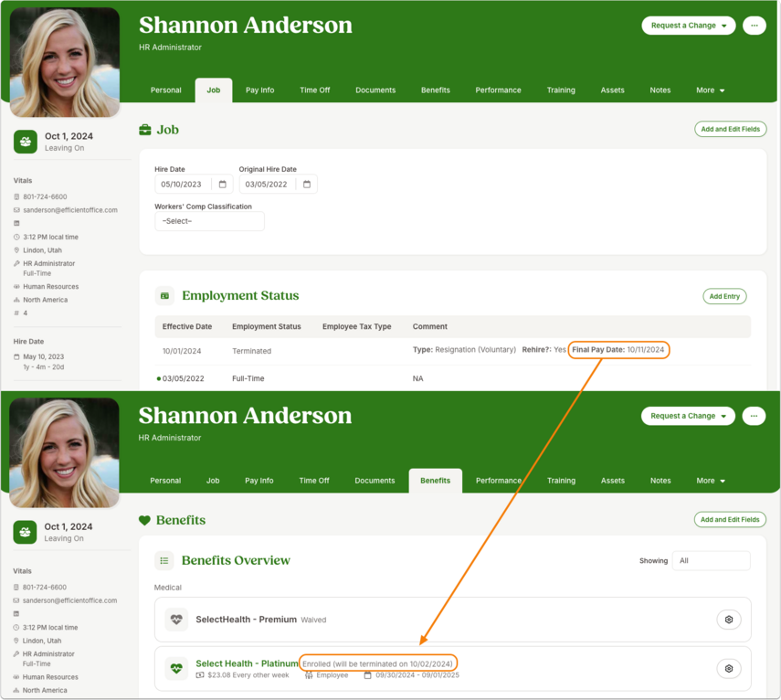
Task: Click coverage dates 09/30/2024 - 09/01/2025
Action: (417, 675)
